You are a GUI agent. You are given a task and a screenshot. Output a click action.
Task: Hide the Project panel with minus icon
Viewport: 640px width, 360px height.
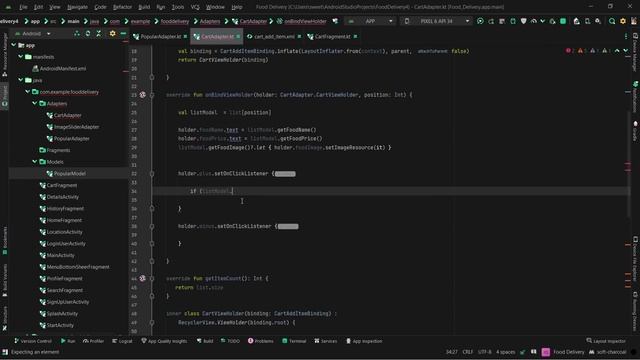123,33
